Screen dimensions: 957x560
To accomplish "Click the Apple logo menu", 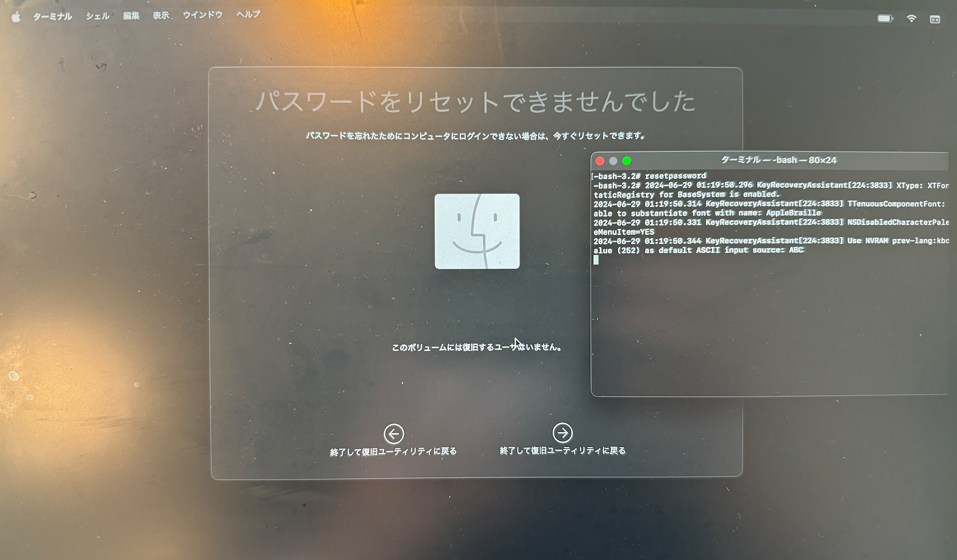I will (16, 17).
